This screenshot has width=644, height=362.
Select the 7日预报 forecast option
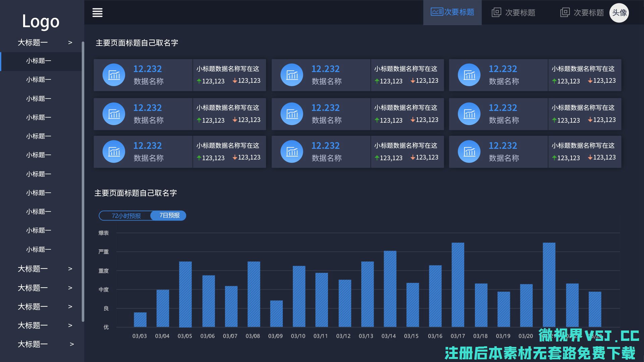tap(169, 215)
